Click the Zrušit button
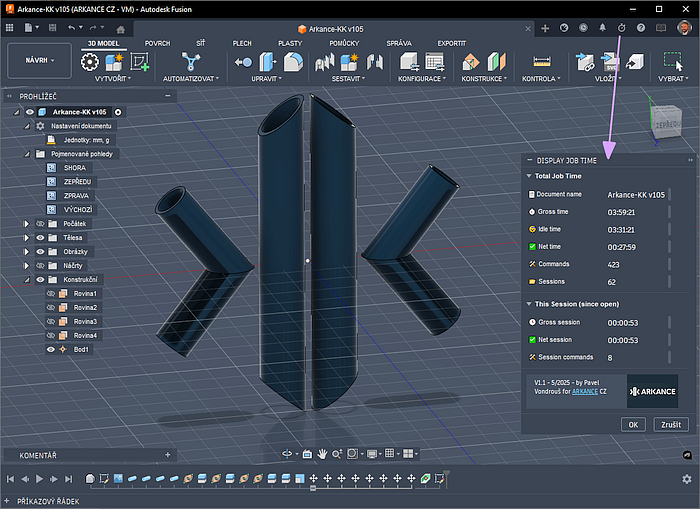This screenshot has height=509, width=700. click(x=671, y=425)
